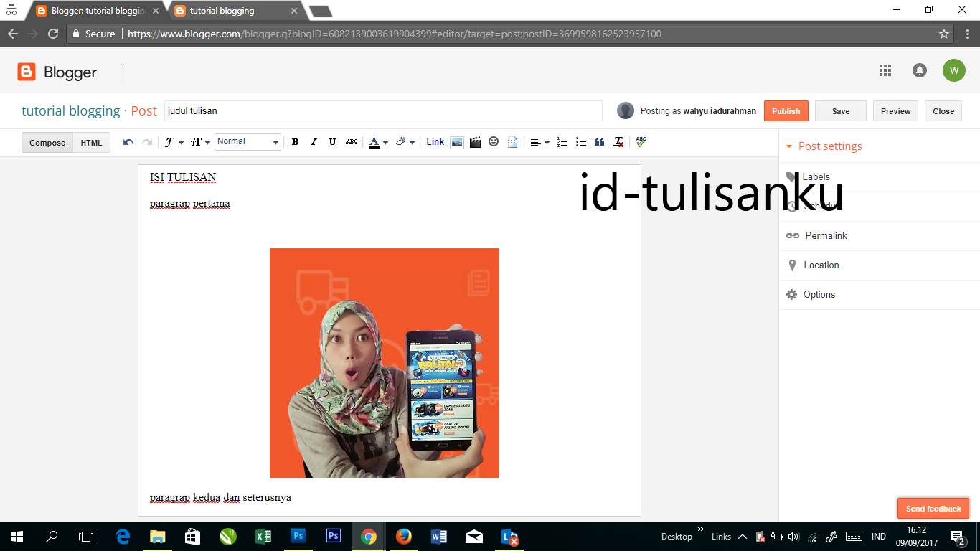
Task: Insert a jump break
Action: (512, 141)
